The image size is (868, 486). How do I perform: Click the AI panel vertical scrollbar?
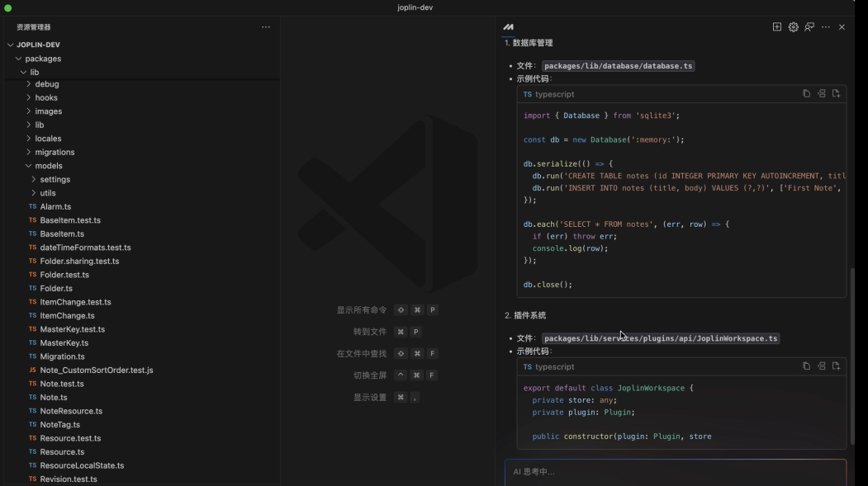[x=851, y=355]
